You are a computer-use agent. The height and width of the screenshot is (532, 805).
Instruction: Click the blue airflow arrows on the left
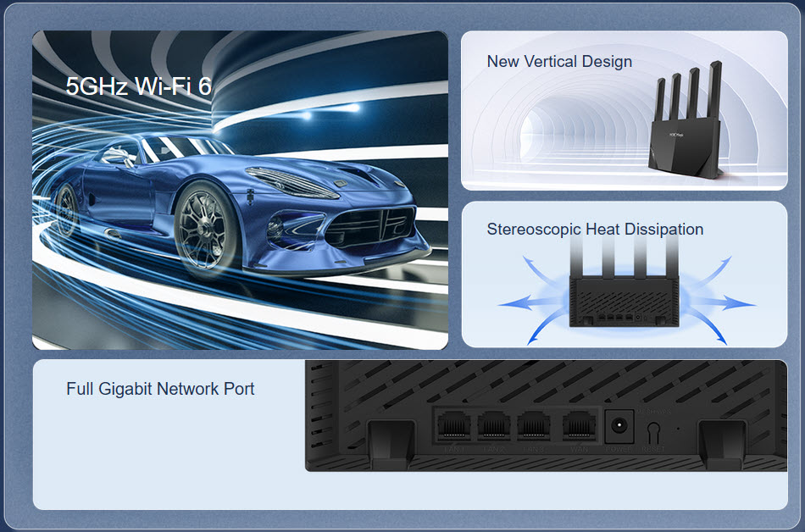coord(521,301)
